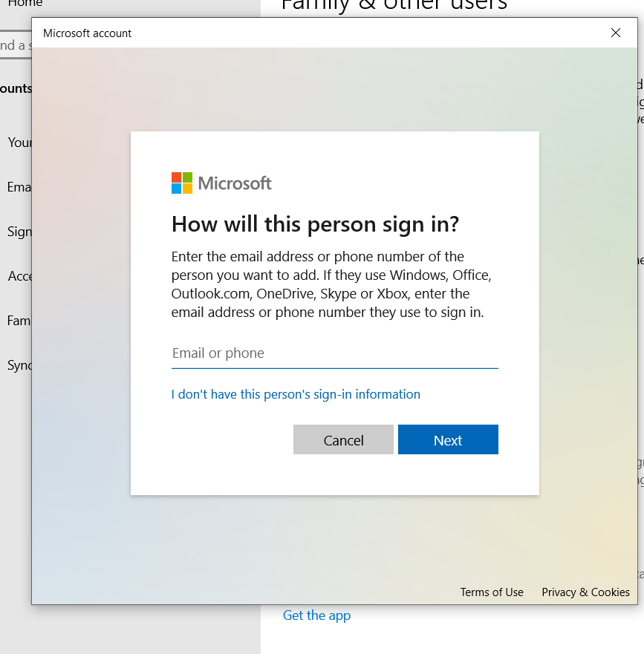Click the "Microsoft account" dialog title text
Viewport: 644px width, 654px height.
tap(87, 33)
